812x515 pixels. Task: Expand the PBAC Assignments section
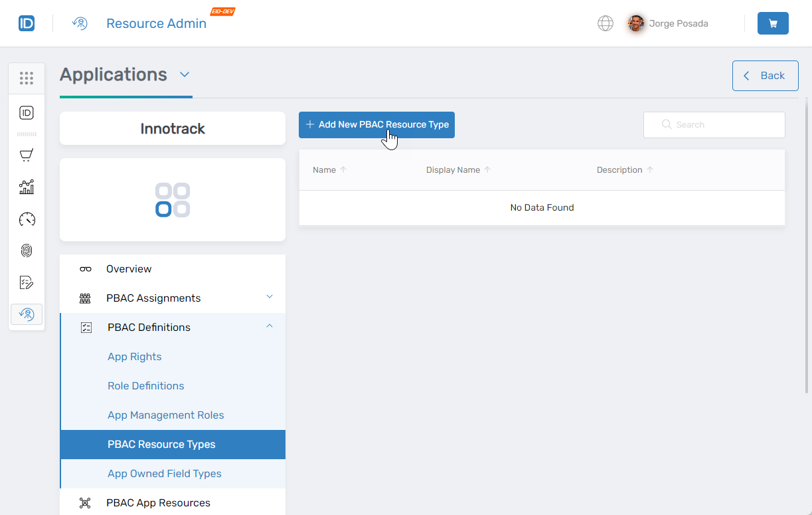tap(269, 297)
